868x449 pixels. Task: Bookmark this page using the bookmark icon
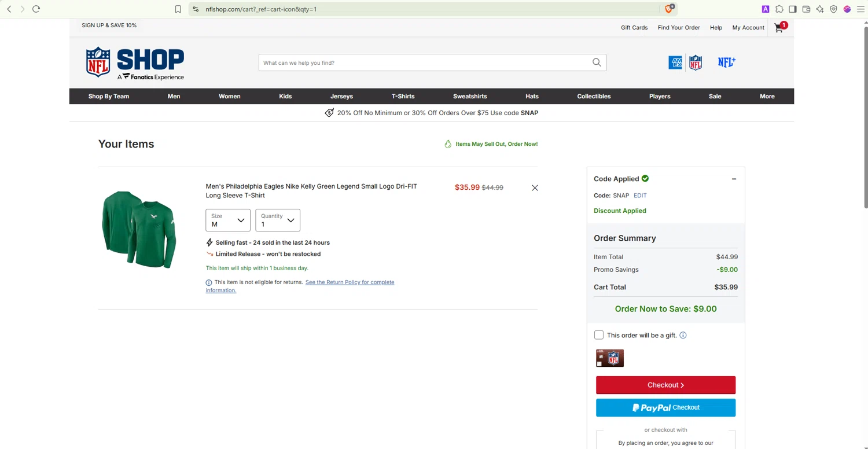178,9
